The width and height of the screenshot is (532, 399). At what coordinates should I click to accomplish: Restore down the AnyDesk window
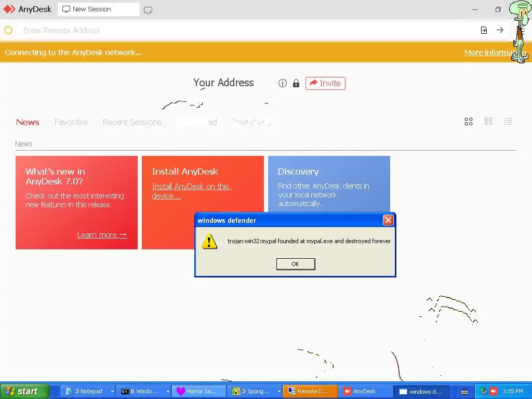498,9
